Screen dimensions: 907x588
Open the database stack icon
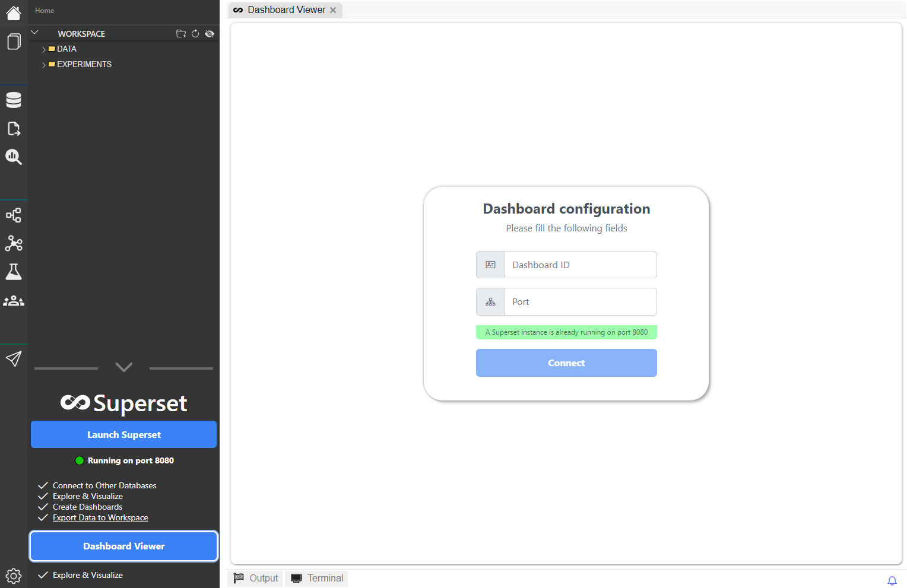(14, 100)
